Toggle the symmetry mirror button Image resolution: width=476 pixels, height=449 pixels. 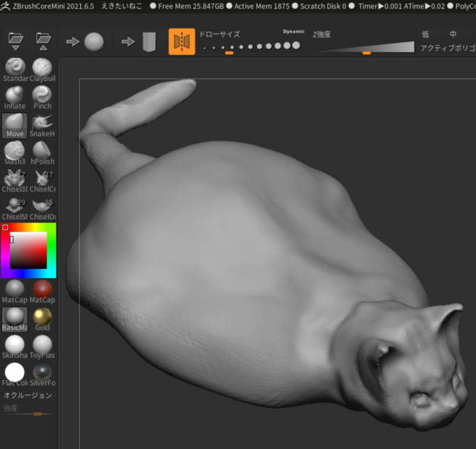pyautogui.click(x=182, y=42)
